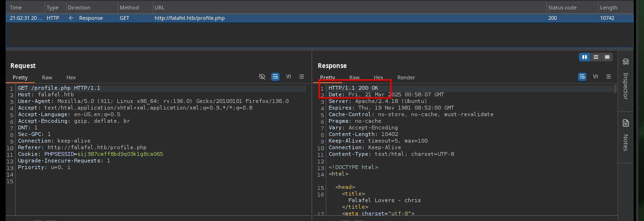Click the 'Priority: u=0, i' header line
Viewport: 644px width, 221px height.
tap(44, 167)
